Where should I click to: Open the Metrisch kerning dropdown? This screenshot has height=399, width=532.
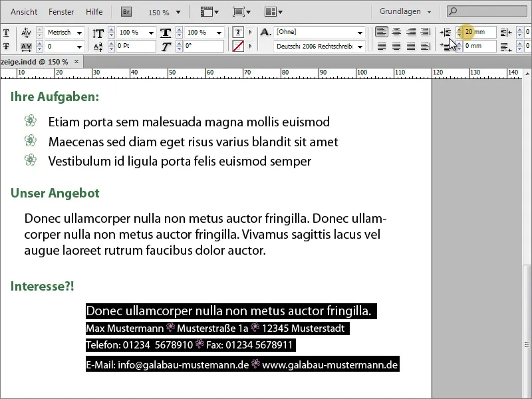79,33
